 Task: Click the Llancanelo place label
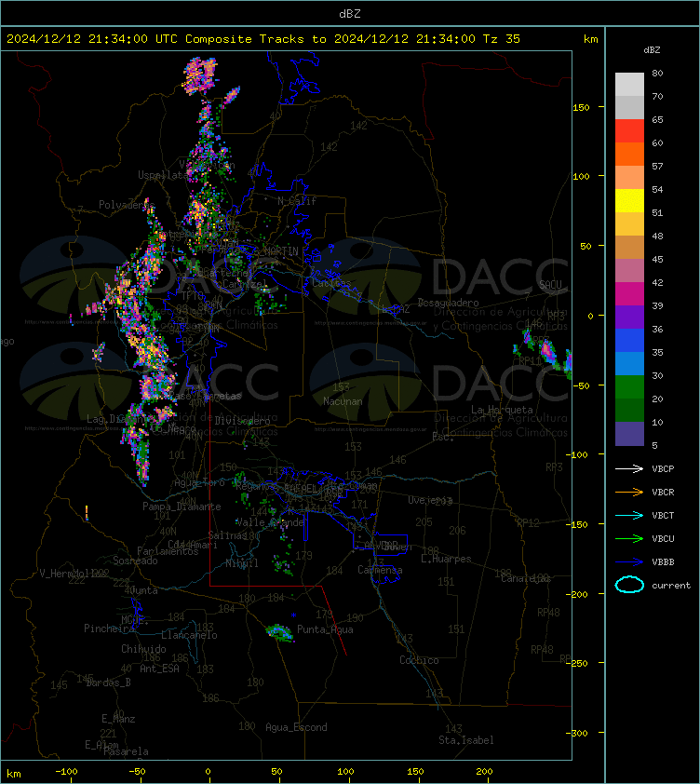[x=189, y=635]
